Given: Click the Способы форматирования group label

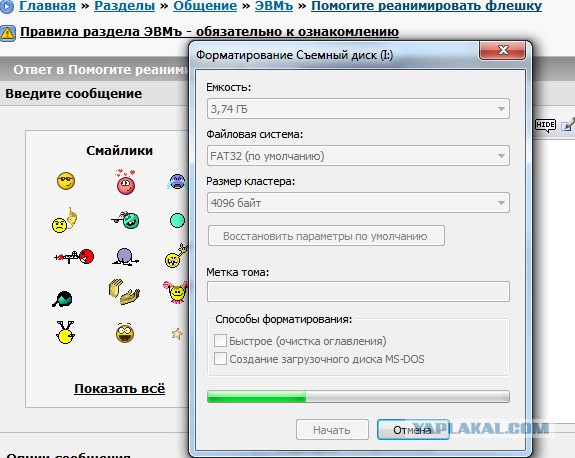Looking at the screenshot, I should 283,319.
